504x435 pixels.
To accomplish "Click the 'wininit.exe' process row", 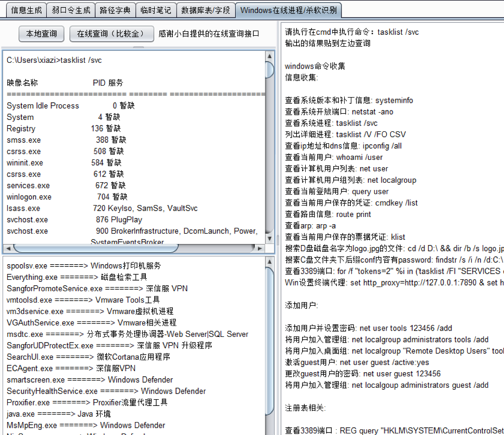I will point(64,162).
